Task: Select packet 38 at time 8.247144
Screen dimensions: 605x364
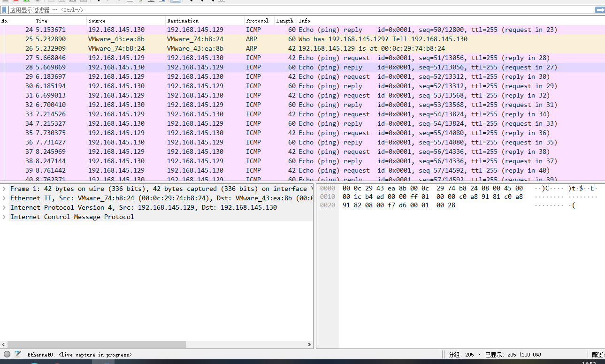Action: tap(302, 161)
